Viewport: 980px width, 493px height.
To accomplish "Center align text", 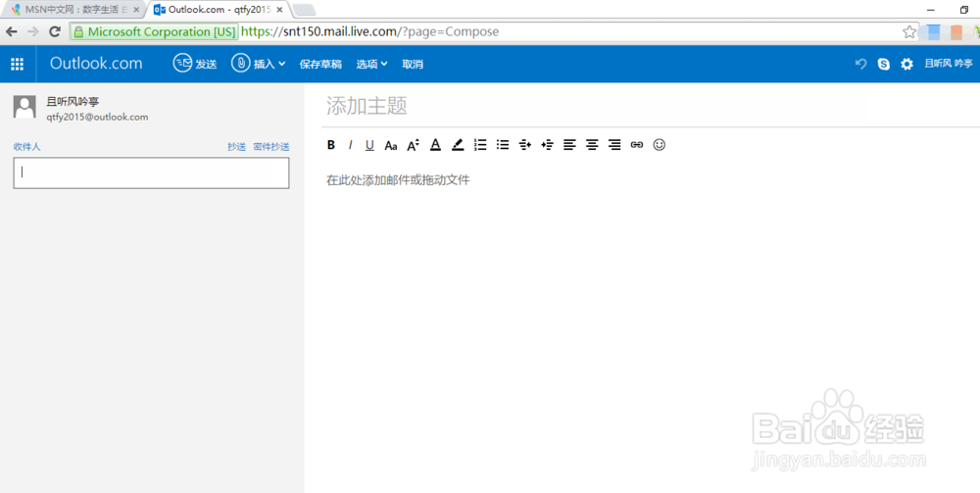I will pyautogui.click(x=592, y=145).
